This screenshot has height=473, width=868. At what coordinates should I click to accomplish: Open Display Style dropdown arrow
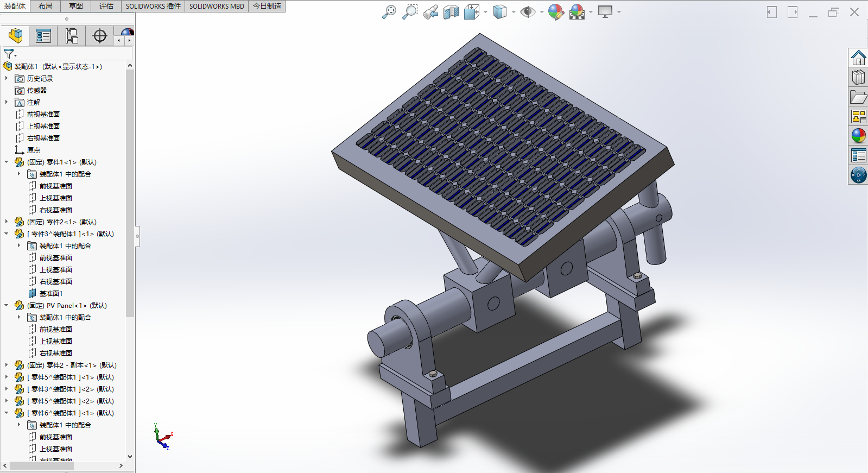(513, 12)
